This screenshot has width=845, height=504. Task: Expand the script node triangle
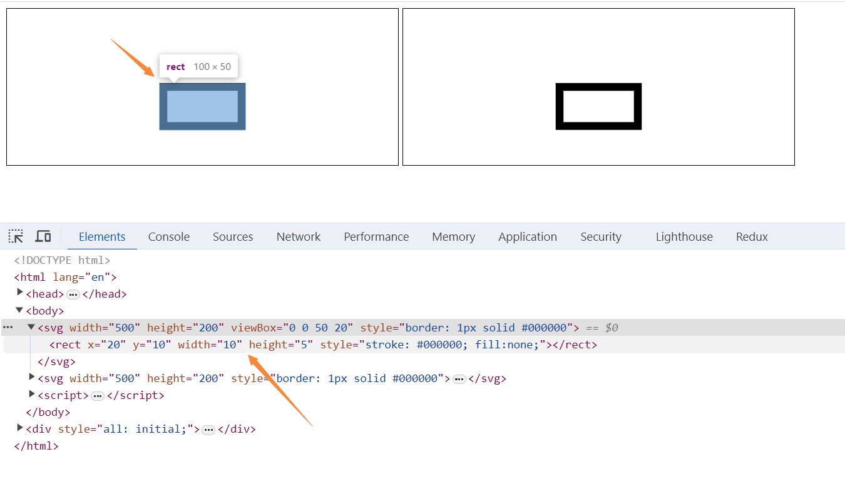point(32,394)
